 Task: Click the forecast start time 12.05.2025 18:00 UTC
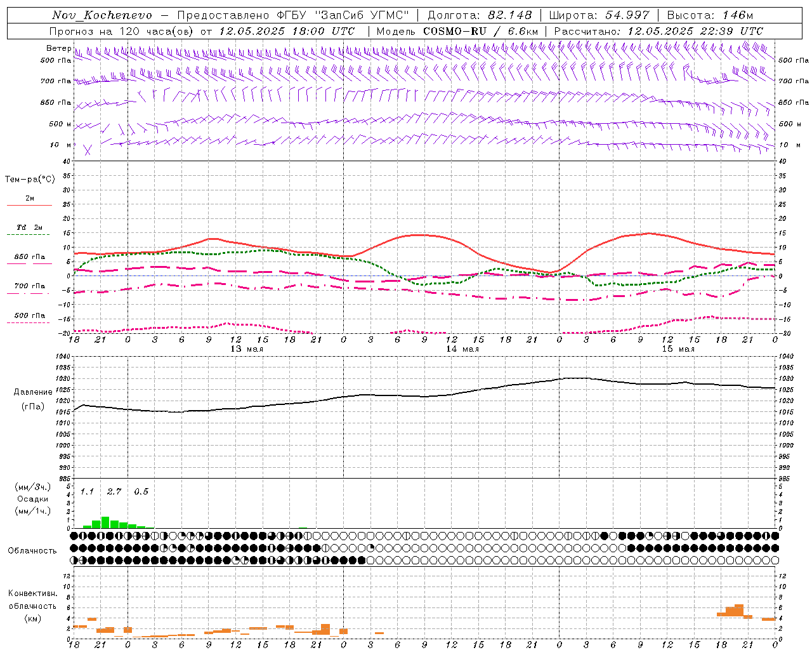(x=287, y=31)
